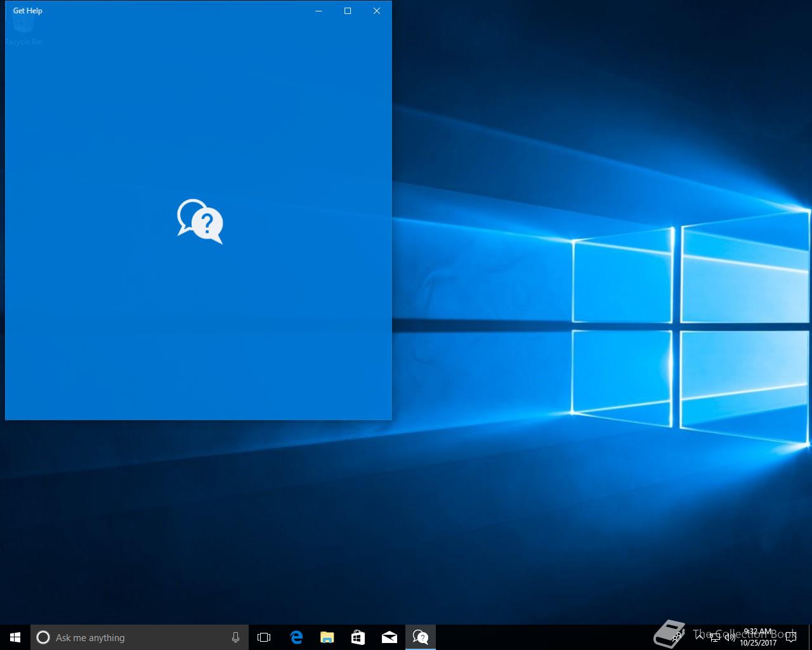
Task: Close the Get Help window
Action: click(377, 11)
